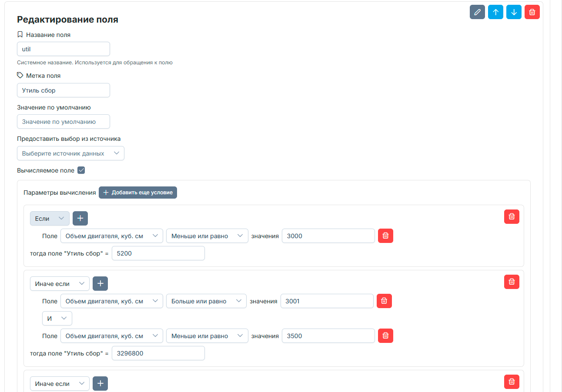Open 'Выберите источник данных' dropdown
This screenshot has width=562, height=392.
[70, 153]
